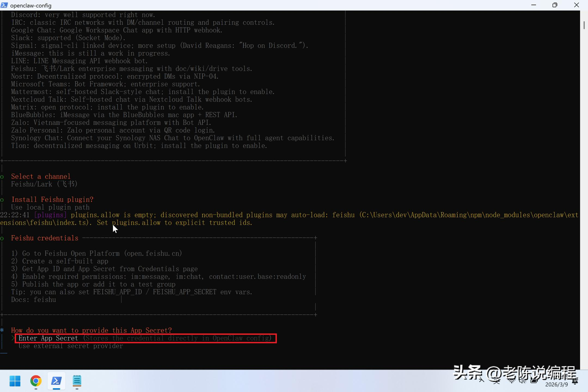Toggle the input method language indicator

tap(497, 381)
